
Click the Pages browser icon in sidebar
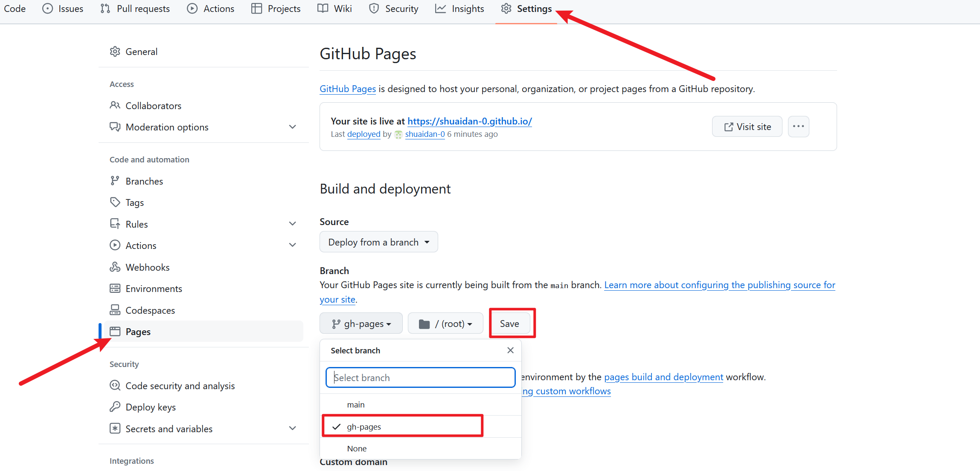[x=115, y=332]
